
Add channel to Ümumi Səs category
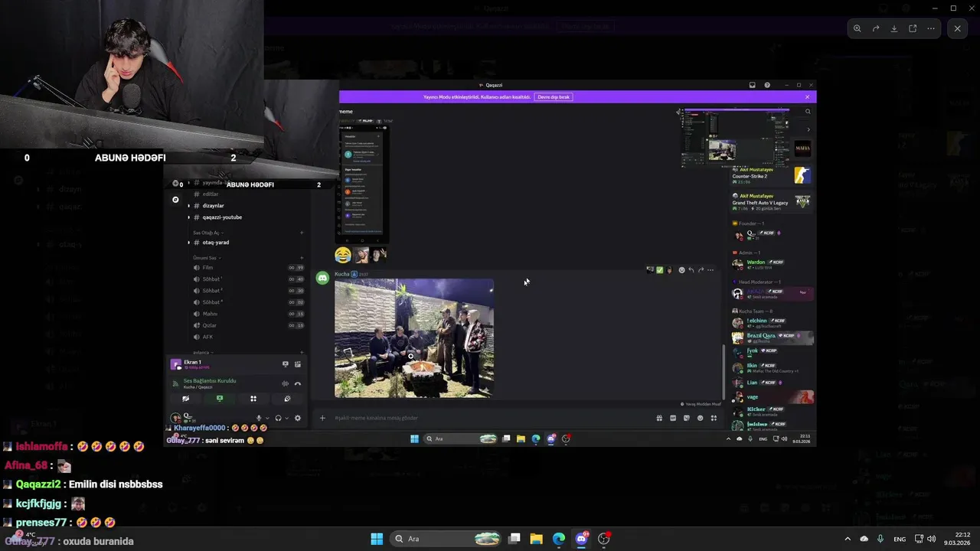tap(302, 258)
